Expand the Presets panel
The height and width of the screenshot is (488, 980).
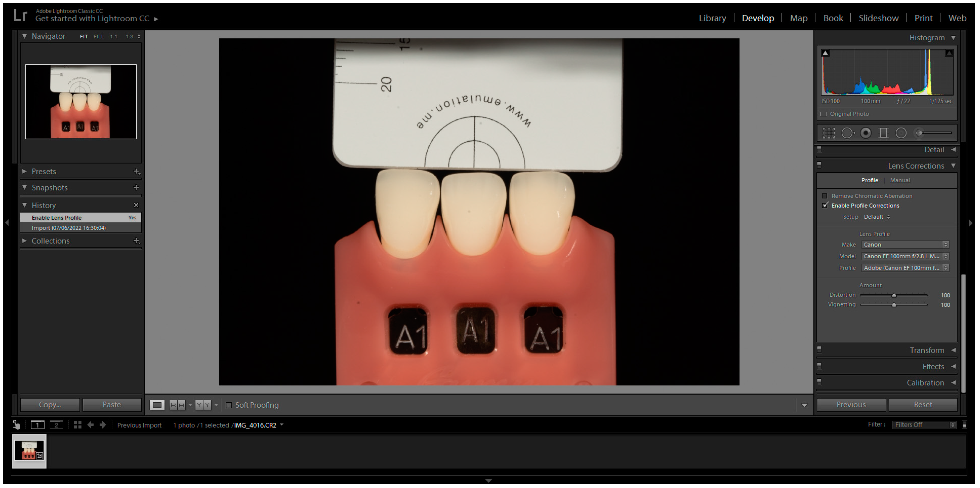coord(44,171)
